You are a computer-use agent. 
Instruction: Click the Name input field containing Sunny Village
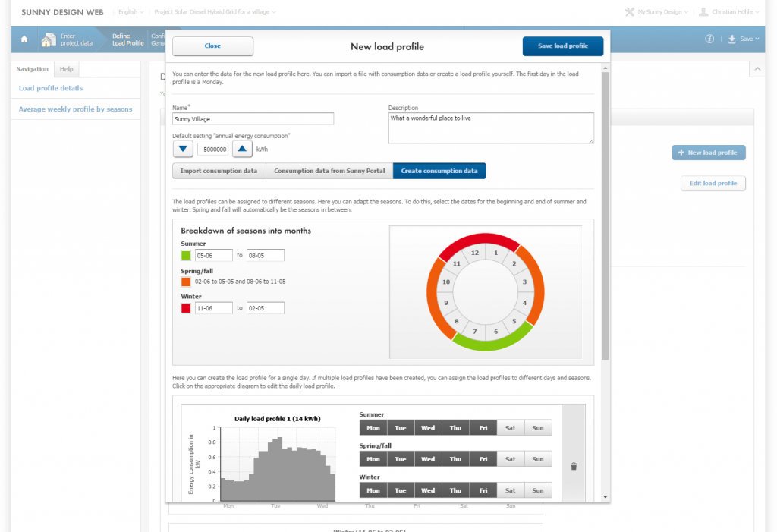(253, 119)
